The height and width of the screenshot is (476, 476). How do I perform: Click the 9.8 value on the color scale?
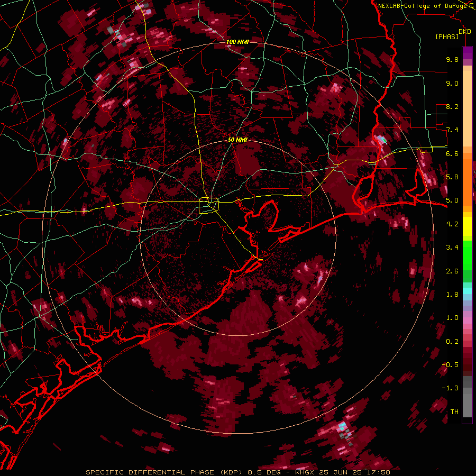[x=452, y=59]
